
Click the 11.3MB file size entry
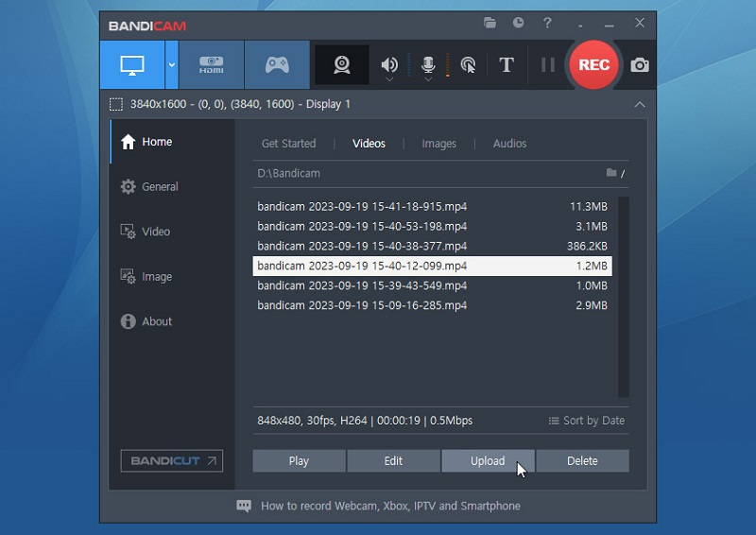588,206
